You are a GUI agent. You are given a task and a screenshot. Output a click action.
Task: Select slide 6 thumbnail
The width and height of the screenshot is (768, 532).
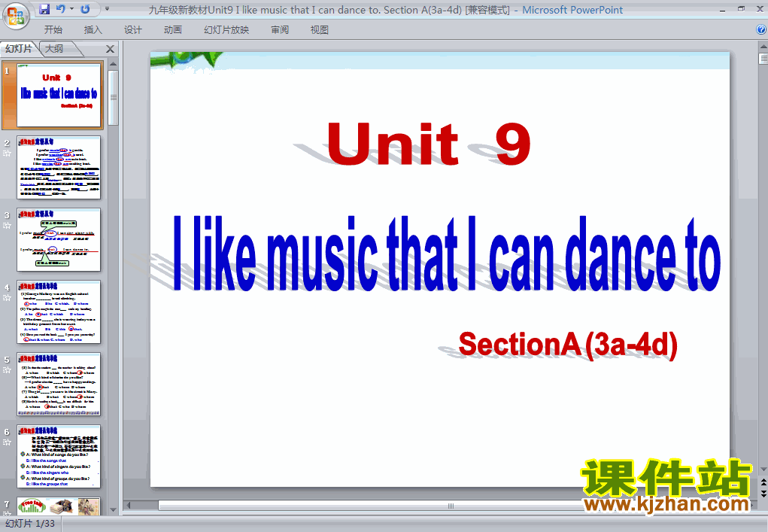[x=59, y=457]
